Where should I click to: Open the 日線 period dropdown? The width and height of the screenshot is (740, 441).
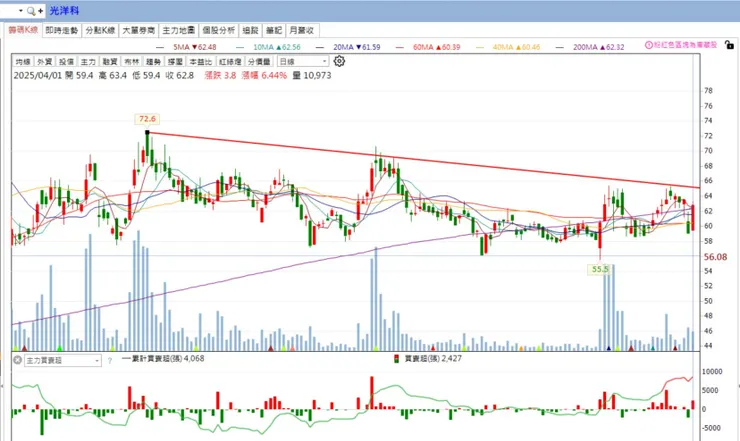point(303,61)
